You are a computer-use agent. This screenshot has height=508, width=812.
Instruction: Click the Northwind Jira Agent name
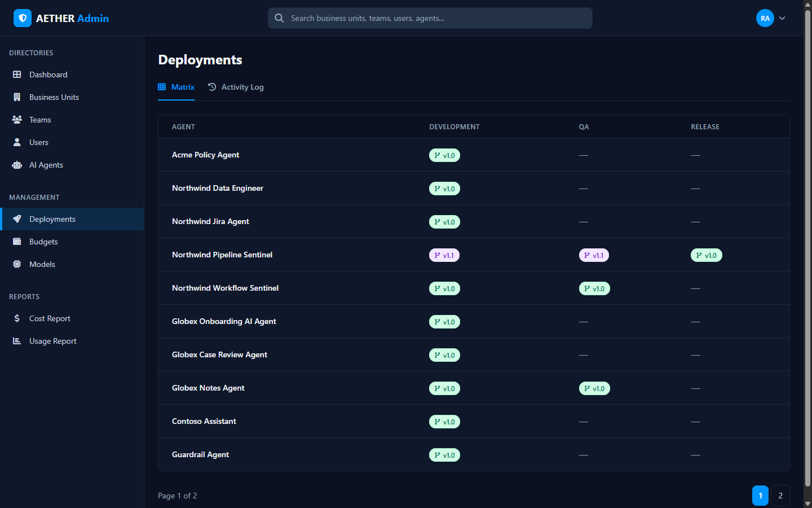click(210, 221)
